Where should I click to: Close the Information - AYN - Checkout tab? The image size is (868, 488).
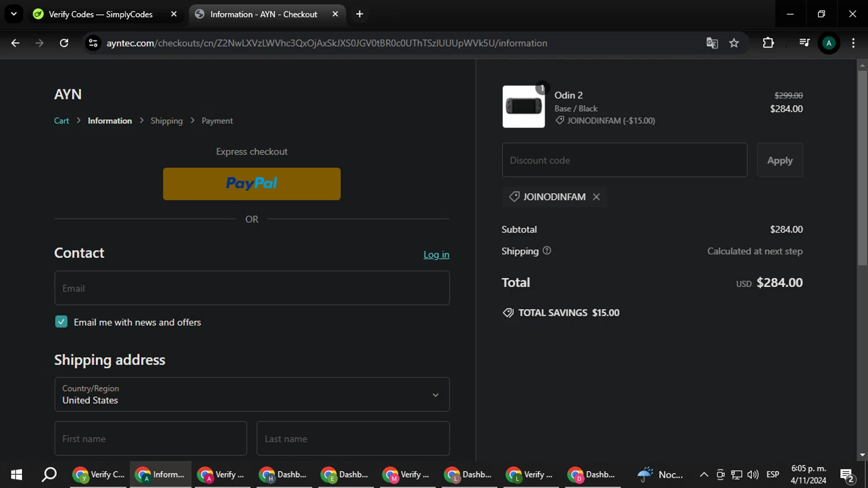click(x=335, y=14)
